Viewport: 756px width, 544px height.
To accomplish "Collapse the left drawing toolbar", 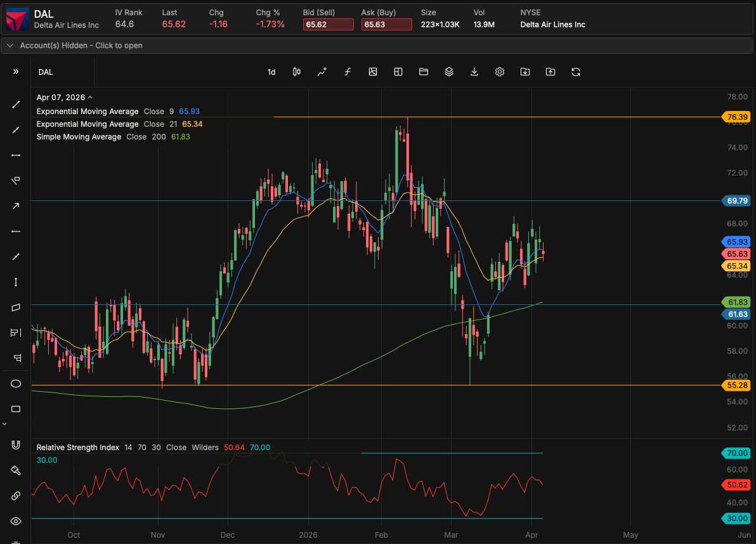I will coord(16,71).
